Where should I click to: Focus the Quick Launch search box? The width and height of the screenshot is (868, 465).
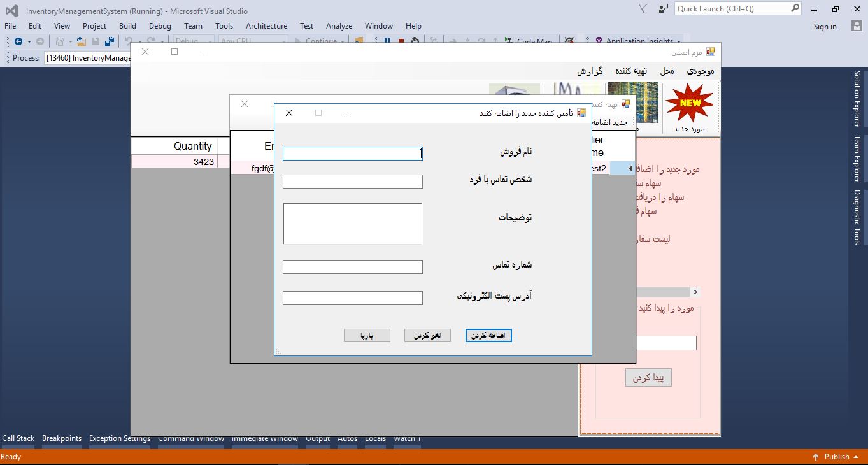click(732, 8)
